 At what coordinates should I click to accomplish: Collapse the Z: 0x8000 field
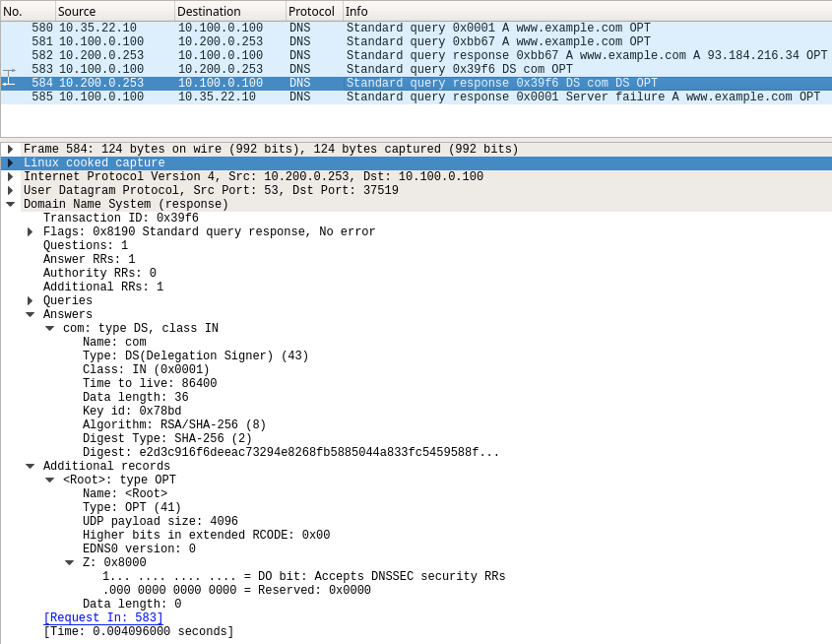coord(69,563)
